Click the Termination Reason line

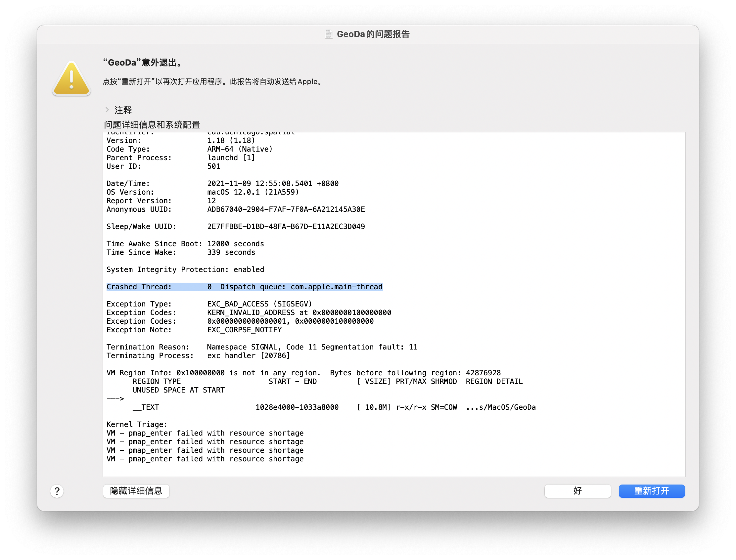coord(262,347)
